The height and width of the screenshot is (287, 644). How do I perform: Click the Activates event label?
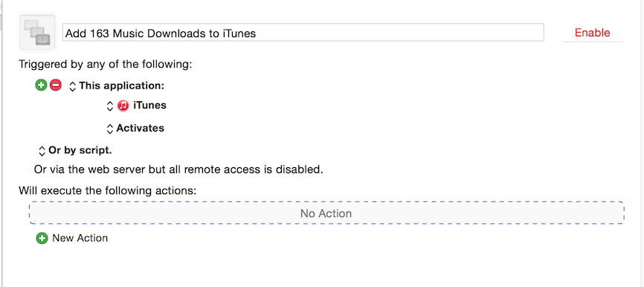pyautogui.click(x=140, y=128)
